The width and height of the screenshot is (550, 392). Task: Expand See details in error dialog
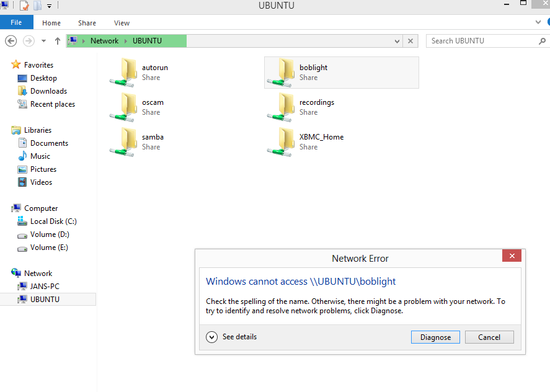click(x=211, y=337)
